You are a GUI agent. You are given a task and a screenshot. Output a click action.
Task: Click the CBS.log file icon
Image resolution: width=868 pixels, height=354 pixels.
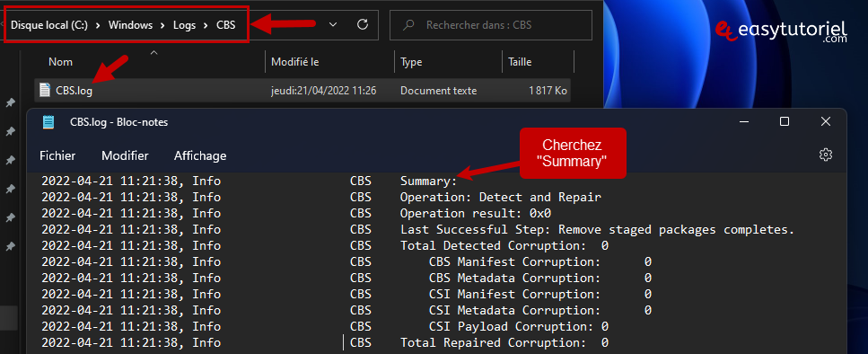click(45, 91)
